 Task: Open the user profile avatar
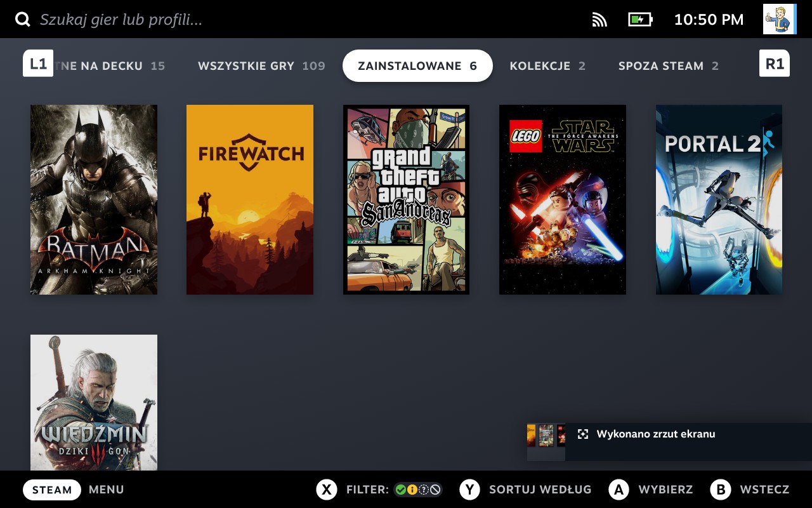coord(779,19)
